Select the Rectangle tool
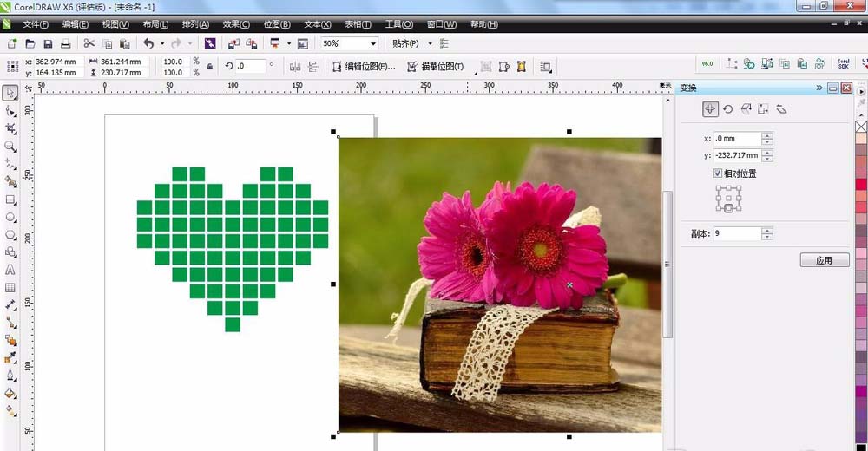868x451 pixels. pos(10,199)
